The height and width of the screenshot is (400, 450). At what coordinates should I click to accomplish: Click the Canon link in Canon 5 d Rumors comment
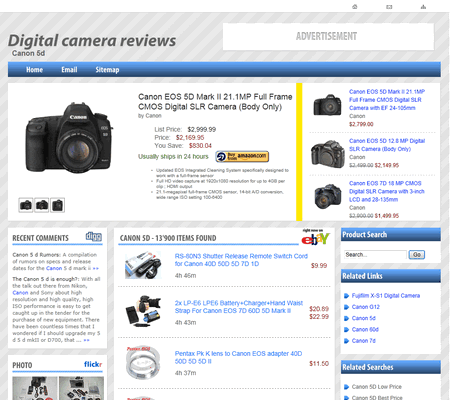pos(54,268)
